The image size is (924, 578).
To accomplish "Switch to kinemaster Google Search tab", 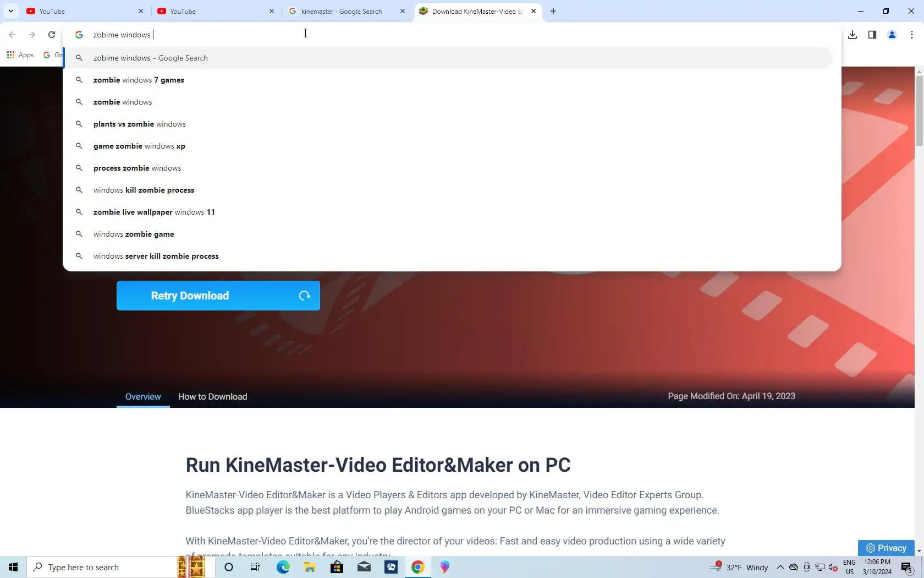I will pos(347,11).
